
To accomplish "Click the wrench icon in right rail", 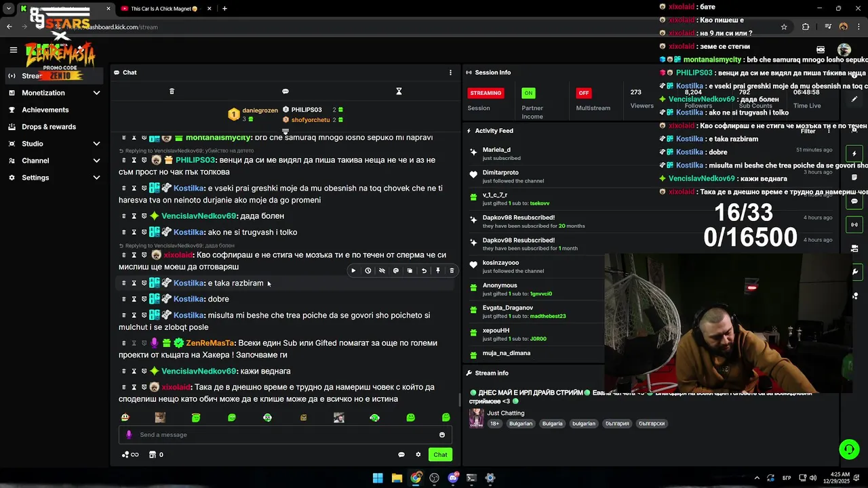I will click(855, 272).
